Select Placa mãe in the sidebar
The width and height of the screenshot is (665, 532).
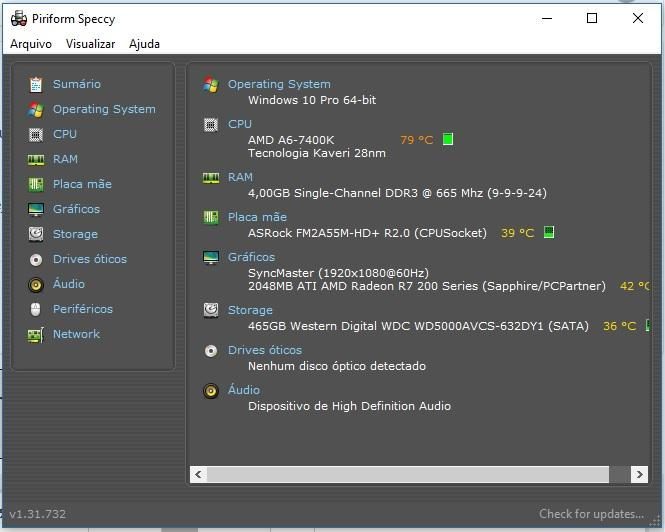(82, 184)
